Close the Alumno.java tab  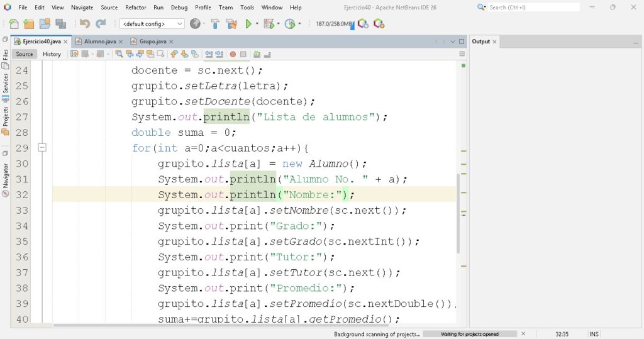click(121, 42)
